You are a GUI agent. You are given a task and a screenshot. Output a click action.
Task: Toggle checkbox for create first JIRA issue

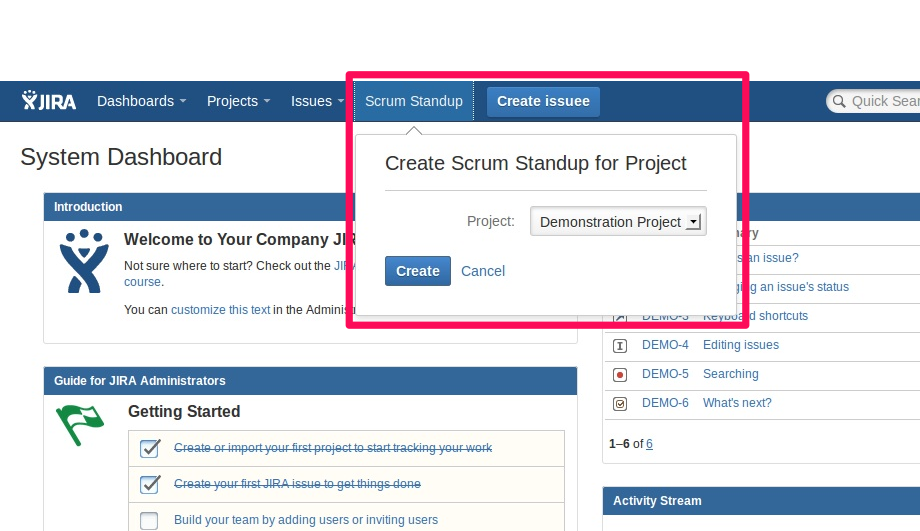pos(150,484)
